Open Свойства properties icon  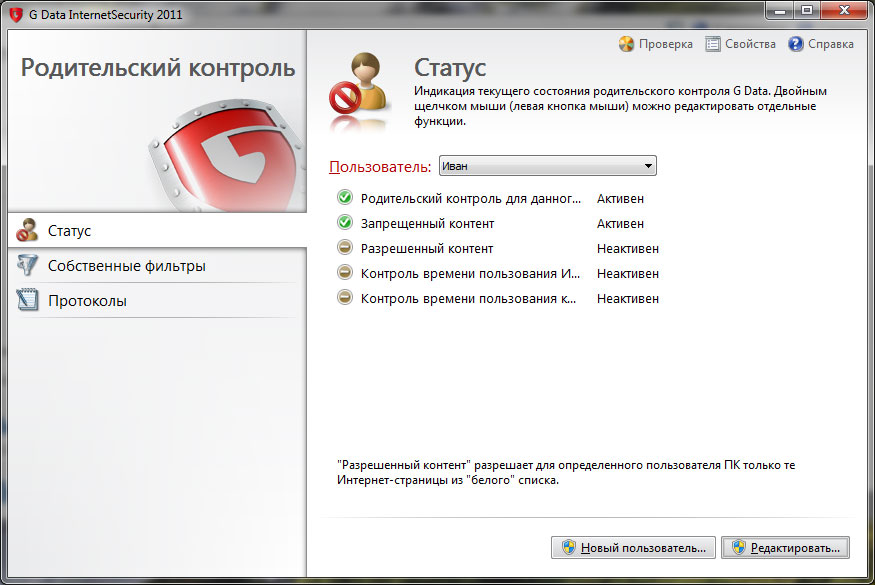(x=713, y=44)
